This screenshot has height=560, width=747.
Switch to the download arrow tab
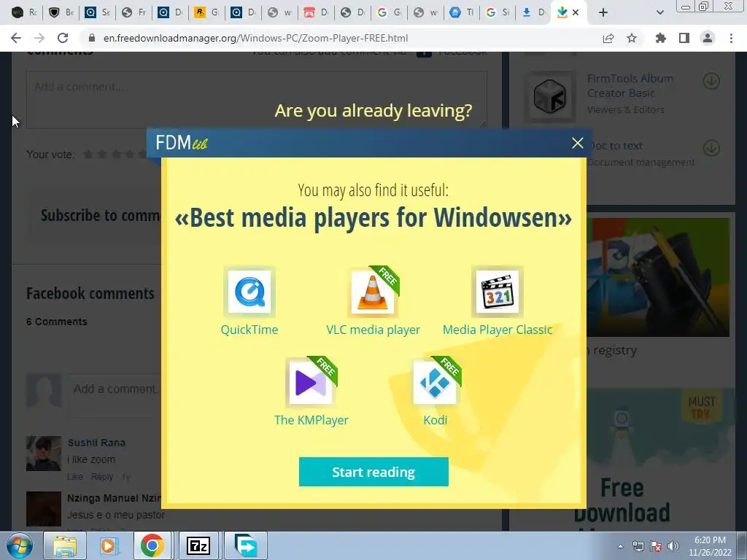[x=533, y=12]
